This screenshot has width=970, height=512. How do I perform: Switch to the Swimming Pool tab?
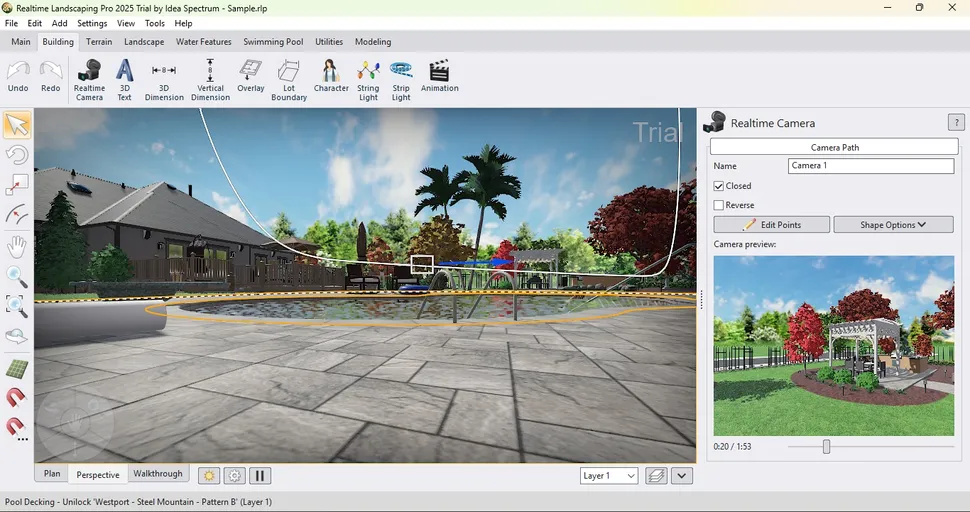[273, 42]
